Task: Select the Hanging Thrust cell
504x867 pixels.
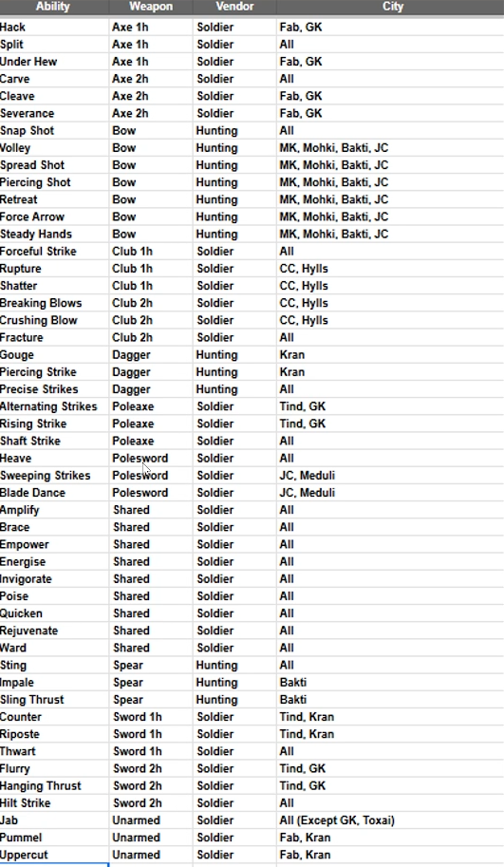Action: pyautogui.click(x=53, y=785)
